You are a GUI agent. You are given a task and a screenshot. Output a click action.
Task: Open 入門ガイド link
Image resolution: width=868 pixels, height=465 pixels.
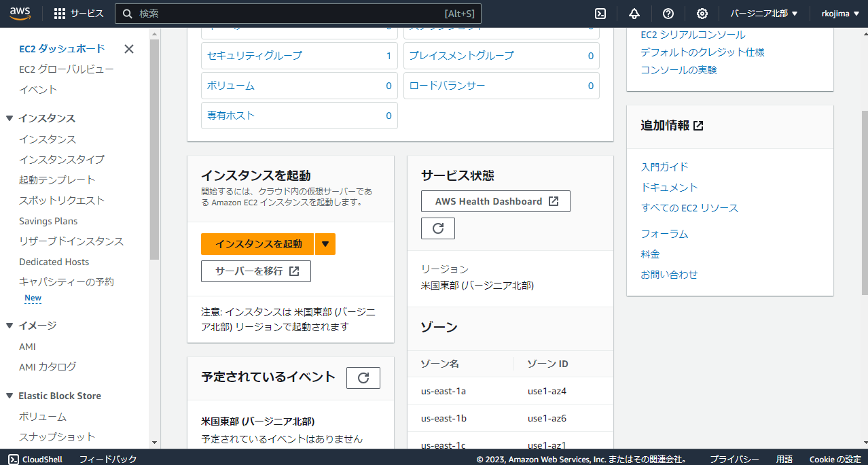664,167
